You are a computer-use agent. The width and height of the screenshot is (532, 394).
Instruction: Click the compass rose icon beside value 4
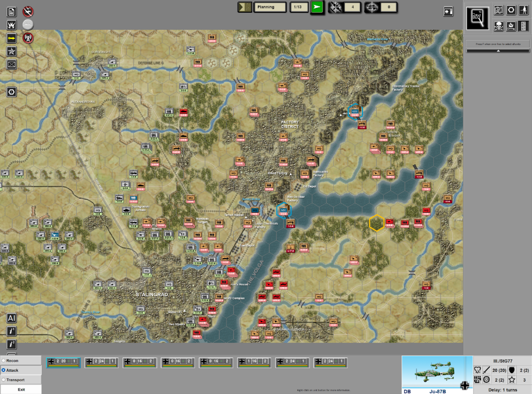pyautogui.click(x=335, y=7)
